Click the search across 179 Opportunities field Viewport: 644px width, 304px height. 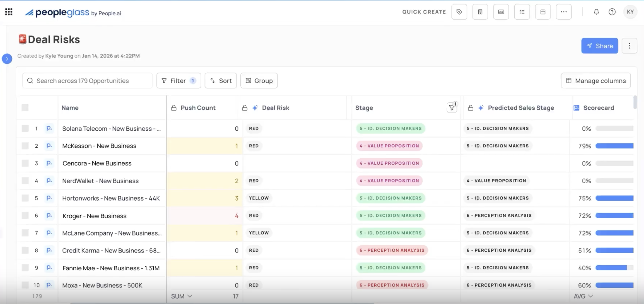click(x=87, y=81)
